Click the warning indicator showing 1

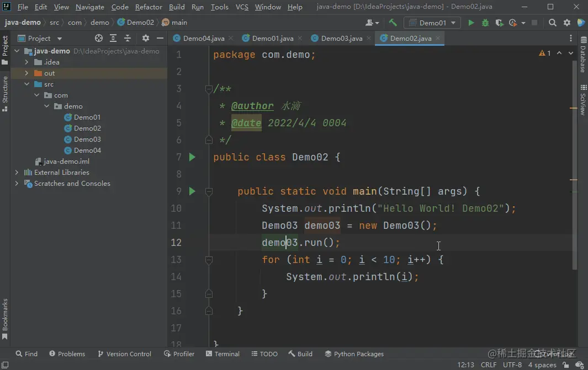(544, 53)
